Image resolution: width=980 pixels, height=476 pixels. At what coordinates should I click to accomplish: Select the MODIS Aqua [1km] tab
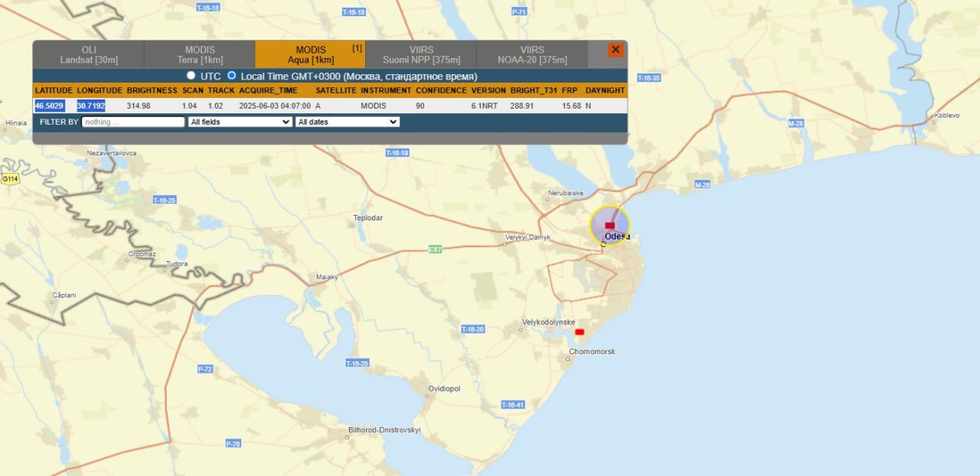tap(310, 54)
